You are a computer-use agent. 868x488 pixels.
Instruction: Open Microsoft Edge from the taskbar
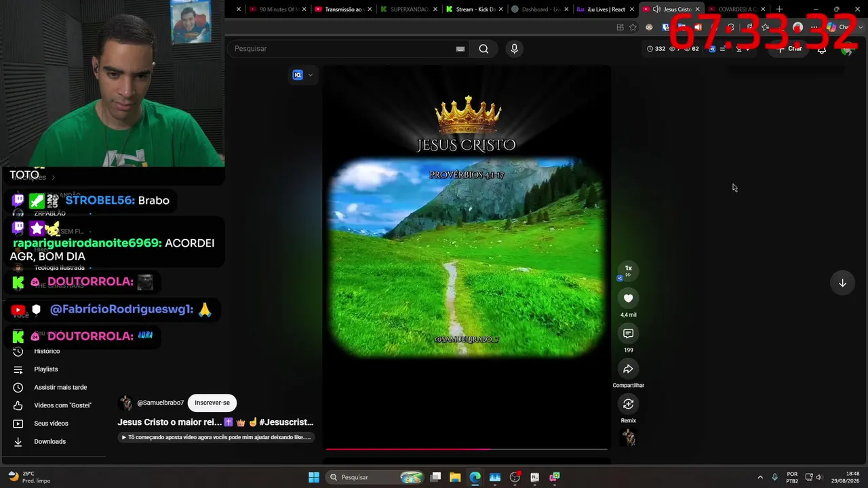(x=475, y=477)
